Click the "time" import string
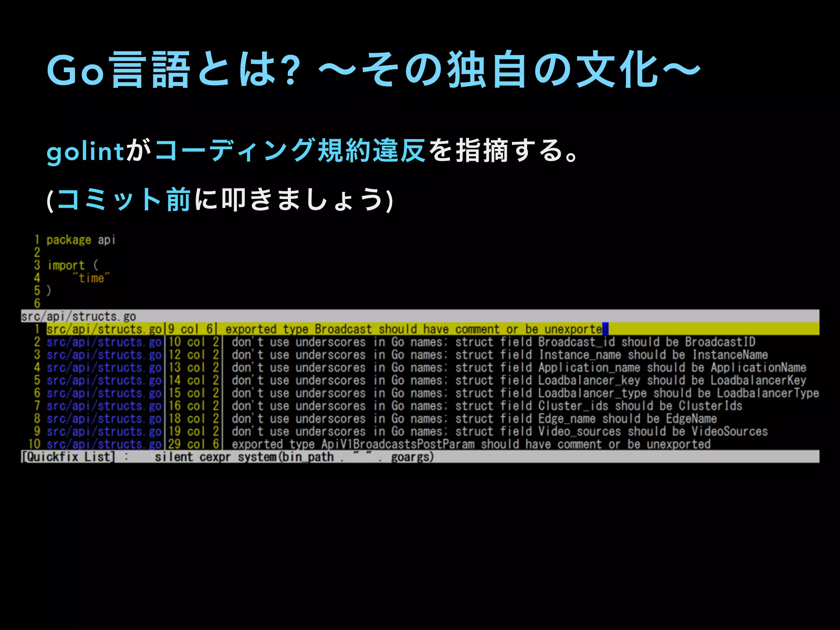This screenshot has height=630, width=840. [x=91, y=278]
